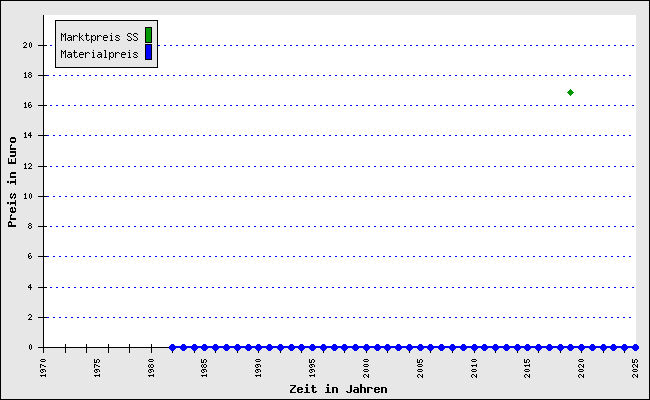Click the 2015 x-axis label
Screen dimensions: 650x400
(x=528, y=368)
